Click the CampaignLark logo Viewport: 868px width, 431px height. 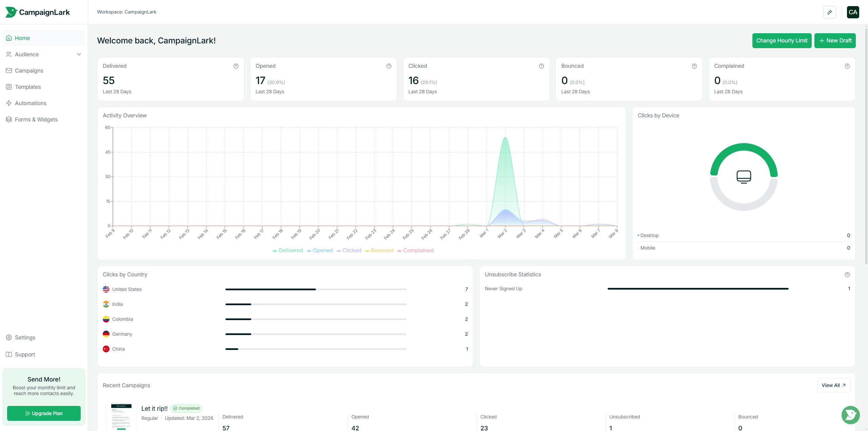tap(38, 12)
